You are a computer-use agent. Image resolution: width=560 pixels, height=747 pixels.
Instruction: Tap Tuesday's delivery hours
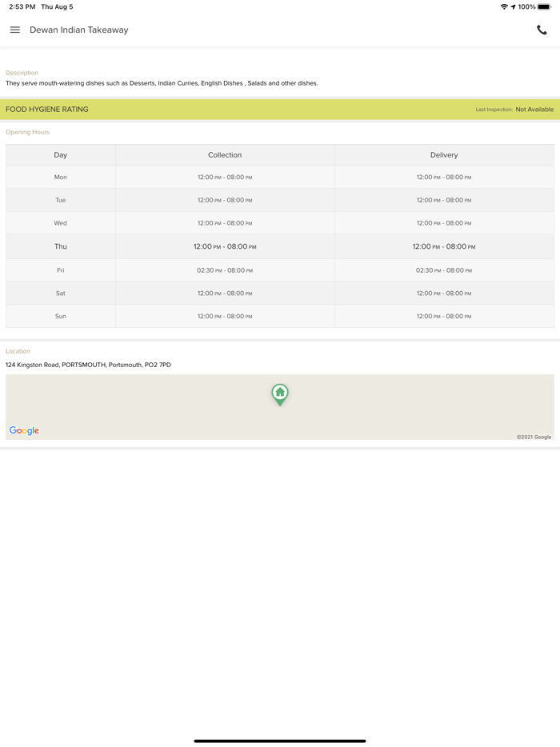click(x=444, y=200)
